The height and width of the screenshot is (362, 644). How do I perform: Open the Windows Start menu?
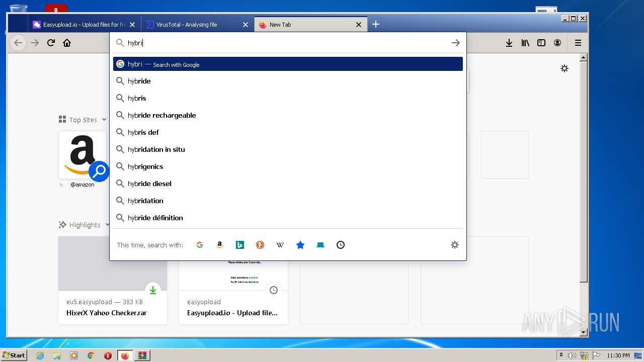[14, 355]
